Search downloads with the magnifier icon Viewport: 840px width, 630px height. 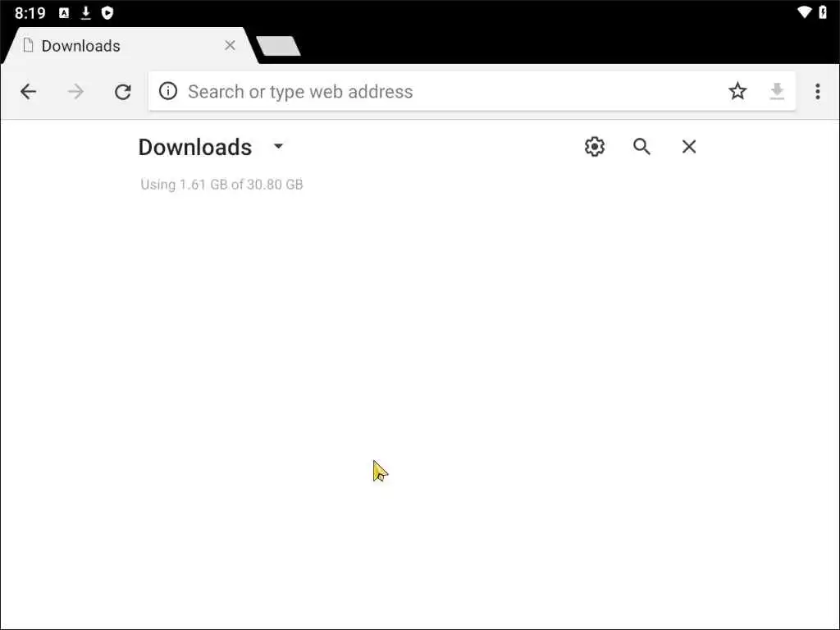pos(641,146)
